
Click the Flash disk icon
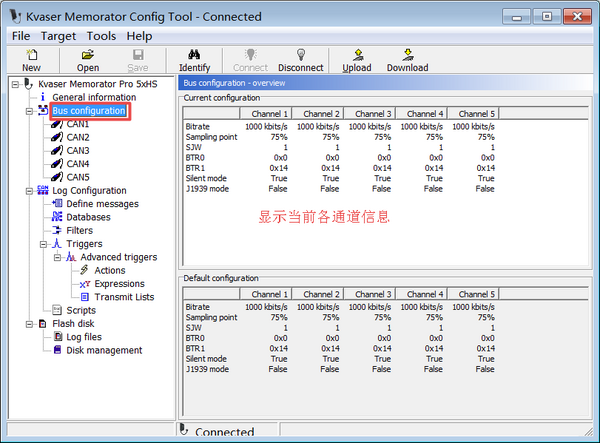pos(43,324)
